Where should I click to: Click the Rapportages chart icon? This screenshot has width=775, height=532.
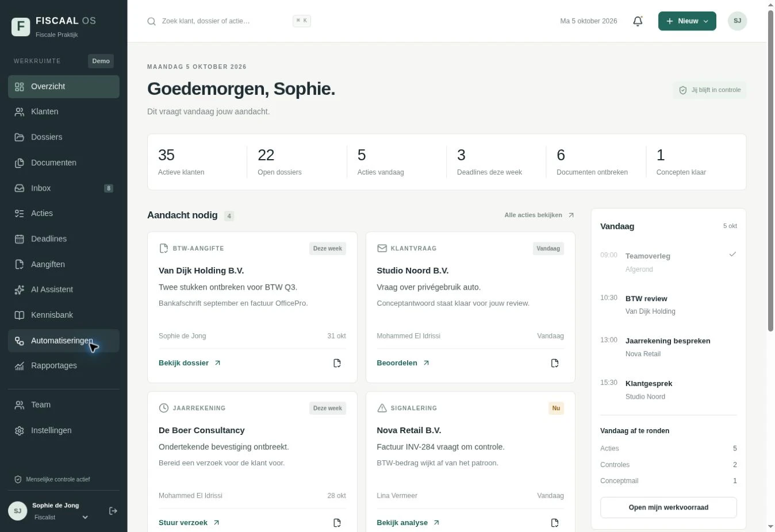[x=20, y=366]
